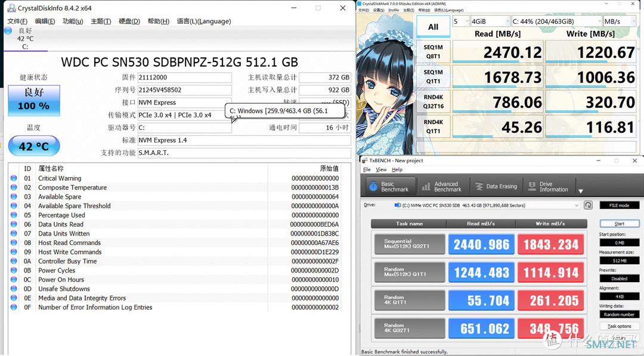
Task: Click the 42 °C temperature button
Action: click(34, 146)
